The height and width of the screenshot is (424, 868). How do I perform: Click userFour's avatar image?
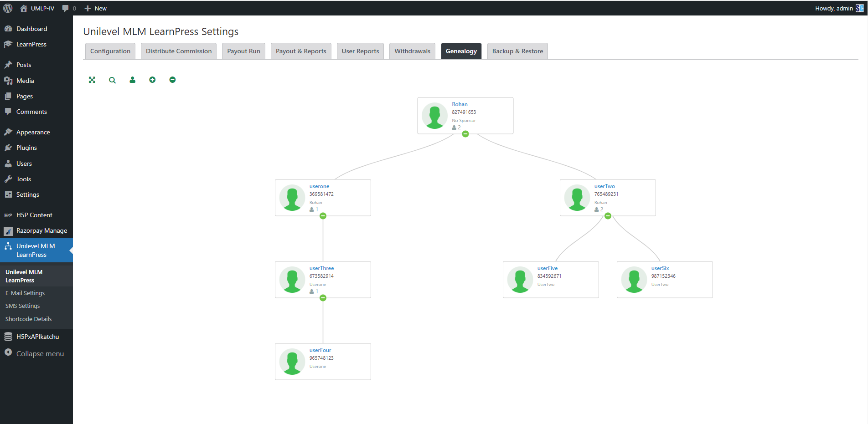point(292,362)
